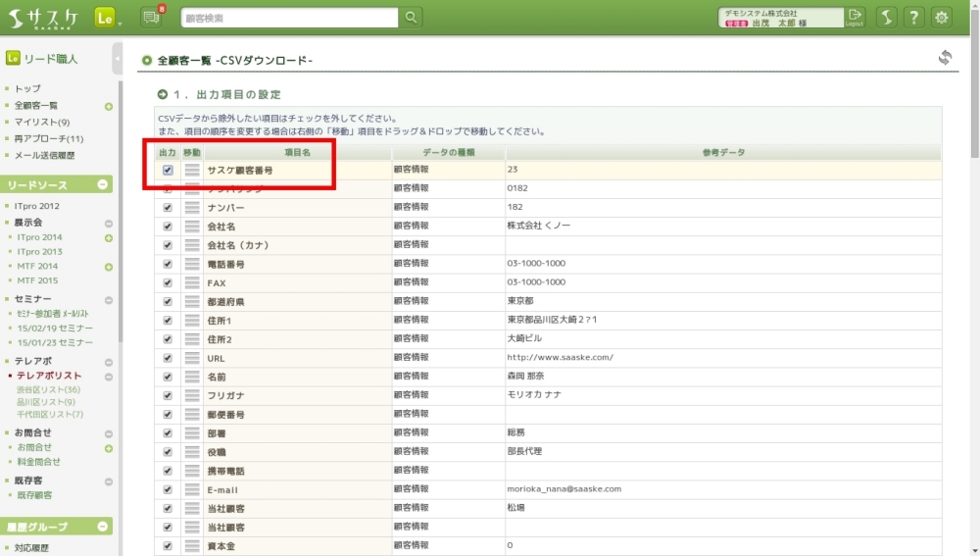This screenshot has width=980, height=556.
Task: Click into the 顧客検索 search field
Action: (x=289, y=17)
